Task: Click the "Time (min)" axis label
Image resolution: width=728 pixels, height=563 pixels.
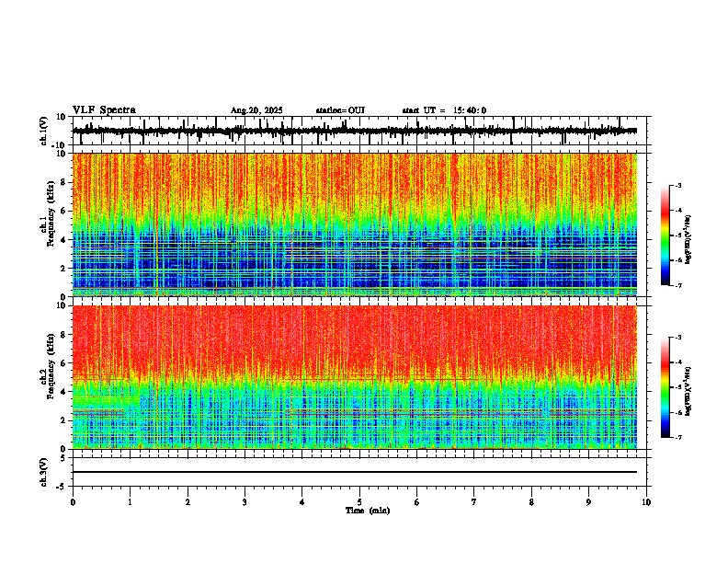Action: [368, 511]
